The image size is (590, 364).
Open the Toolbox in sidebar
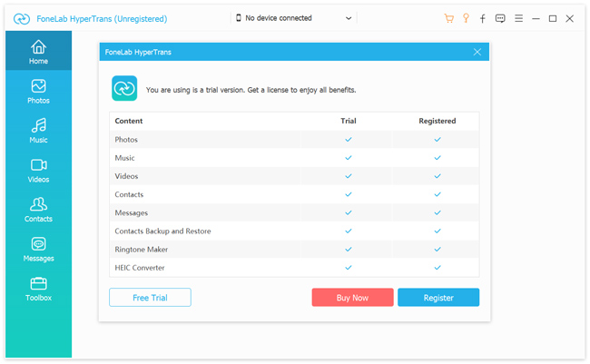pos(38,289)
